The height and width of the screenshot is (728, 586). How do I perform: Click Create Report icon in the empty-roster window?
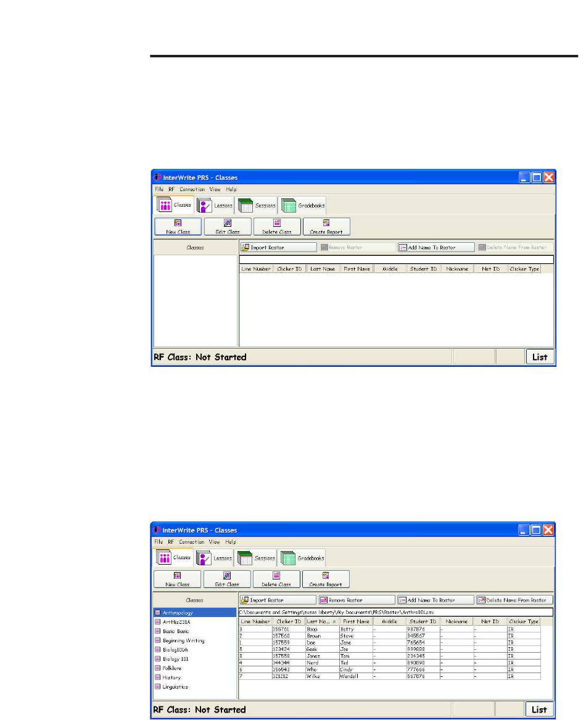tap(326, 223)
